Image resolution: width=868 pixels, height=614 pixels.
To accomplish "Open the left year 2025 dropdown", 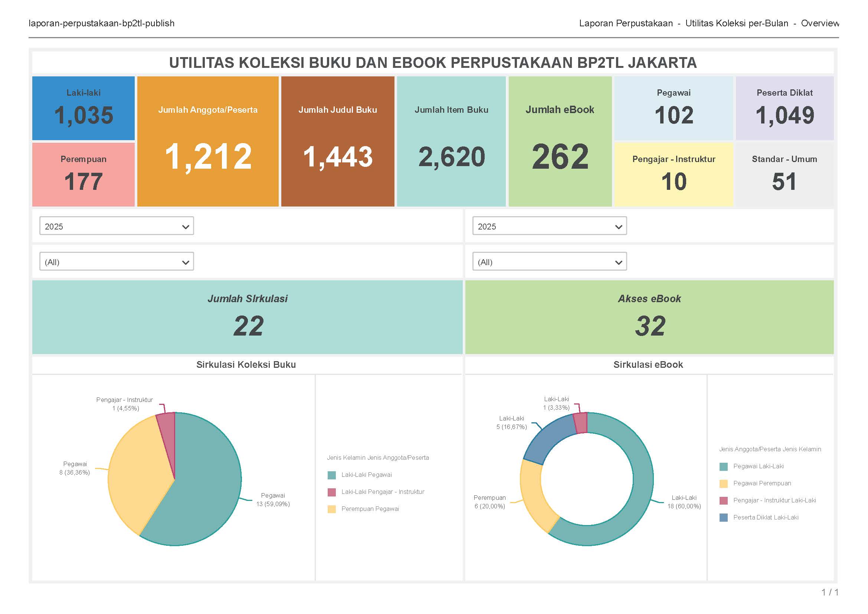I will [117, 226].
